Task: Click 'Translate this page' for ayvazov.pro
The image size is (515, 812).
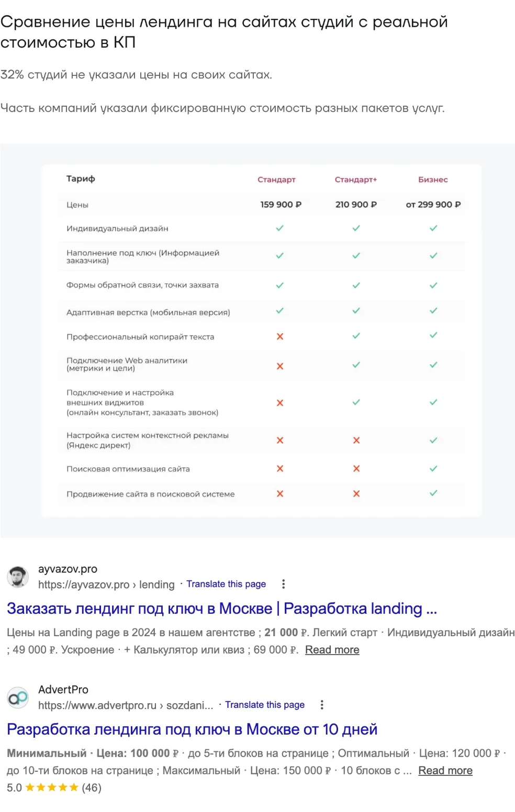Action: click(226, 584)
